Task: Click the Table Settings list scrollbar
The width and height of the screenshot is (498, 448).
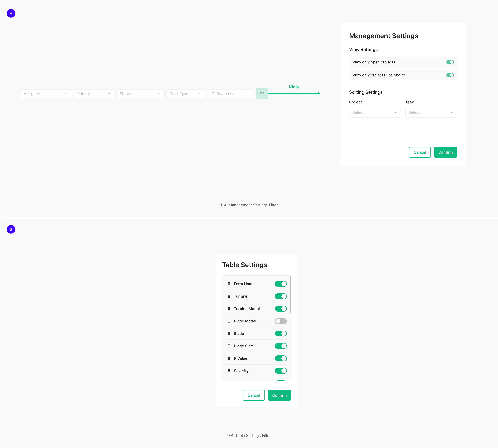Action: tap(290, 295)
